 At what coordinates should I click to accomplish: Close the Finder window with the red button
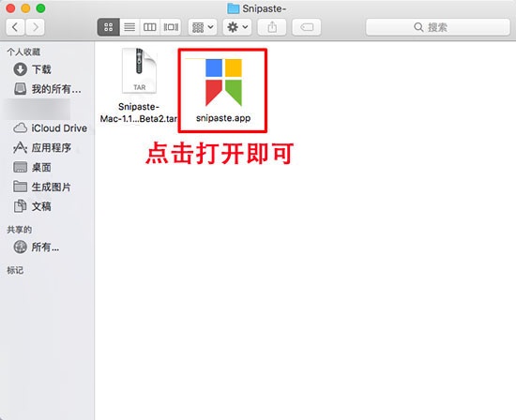click(x=10, y=8)
